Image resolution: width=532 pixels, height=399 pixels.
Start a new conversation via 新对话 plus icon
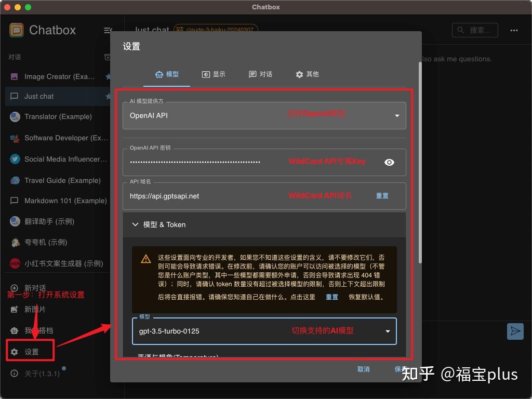13,288
